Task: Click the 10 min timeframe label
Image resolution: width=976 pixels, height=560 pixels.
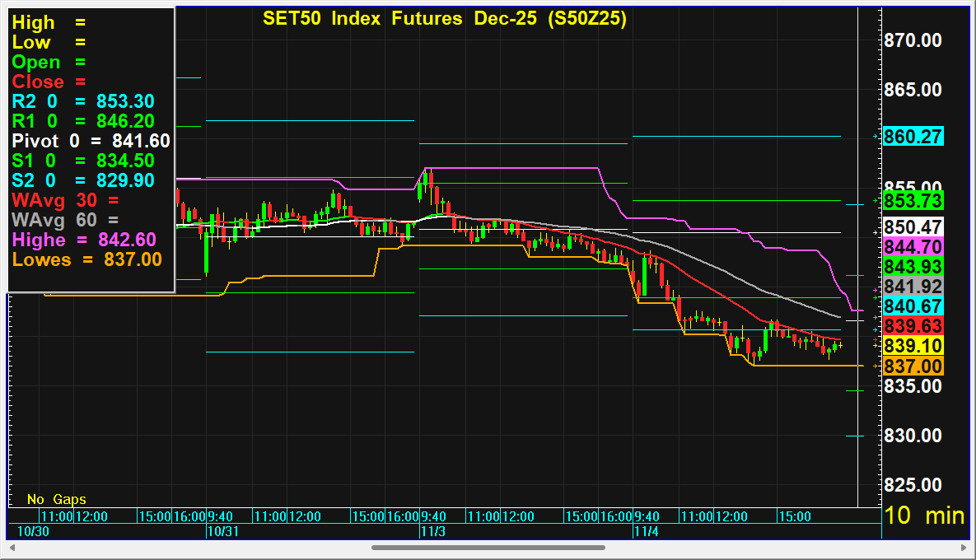Action: [x=923, y=516]
